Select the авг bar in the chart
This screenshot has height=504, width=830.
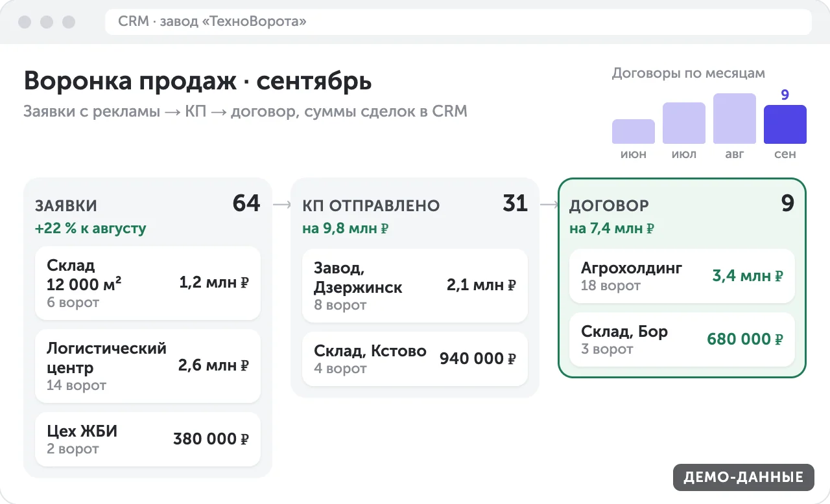(734, 119)
